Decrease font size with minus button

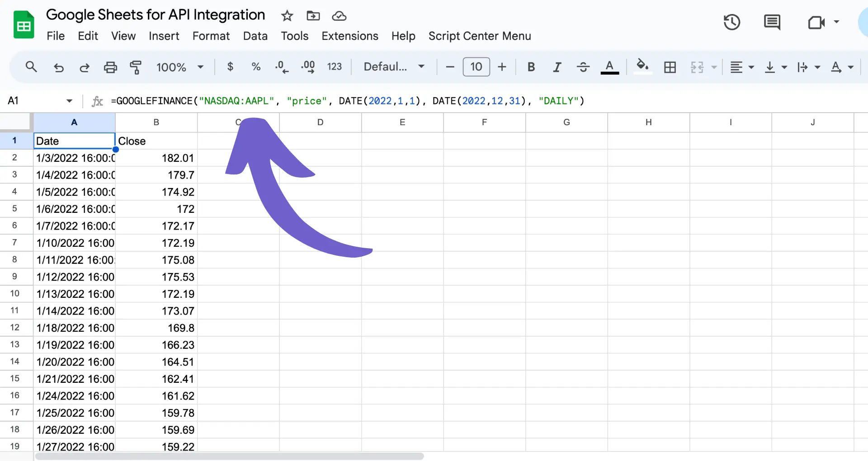tap(450, 67)
